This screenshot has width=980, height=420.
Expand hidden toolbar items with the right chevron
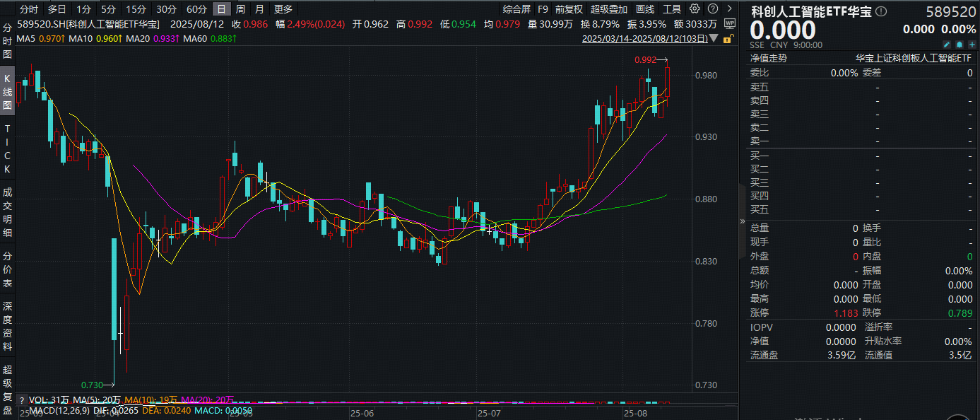(728, 9)
